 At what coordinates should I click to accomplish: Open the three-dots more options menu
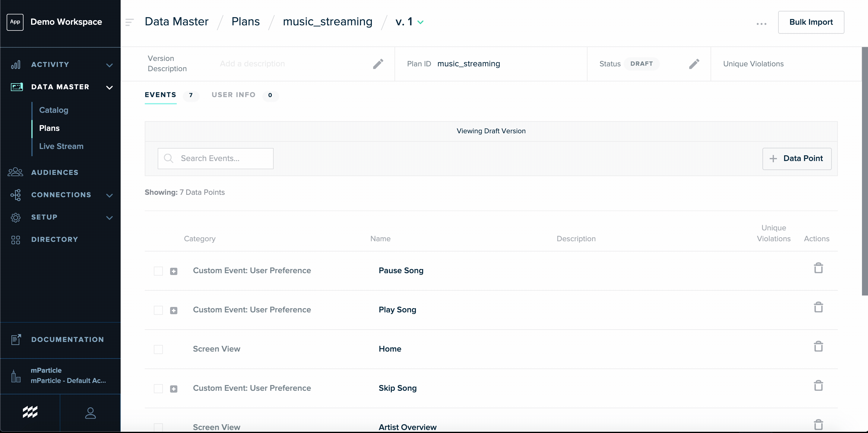pyautogui.click(x=761, y=24)
